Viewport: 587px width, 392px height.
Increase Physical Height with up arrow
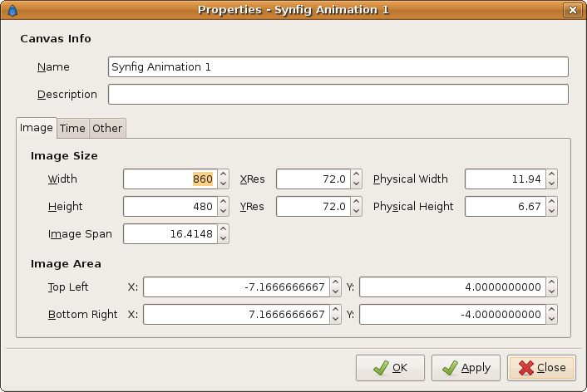(x=551, y=202)
